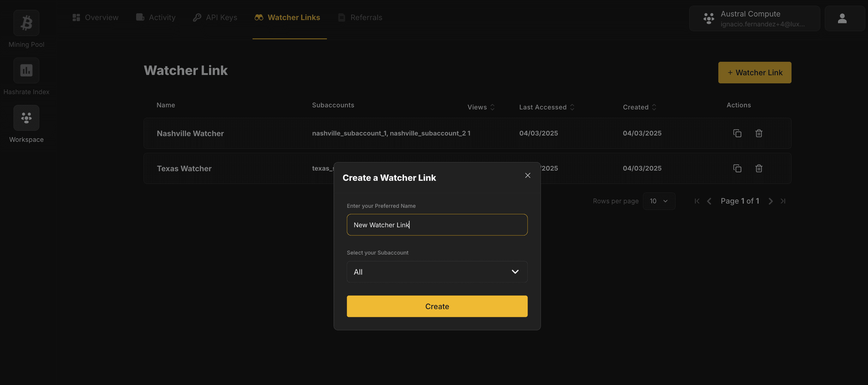Click the Austral Compute workspace avatar
The height and width of the screenshot is (385, 868).
coord(709,18)
